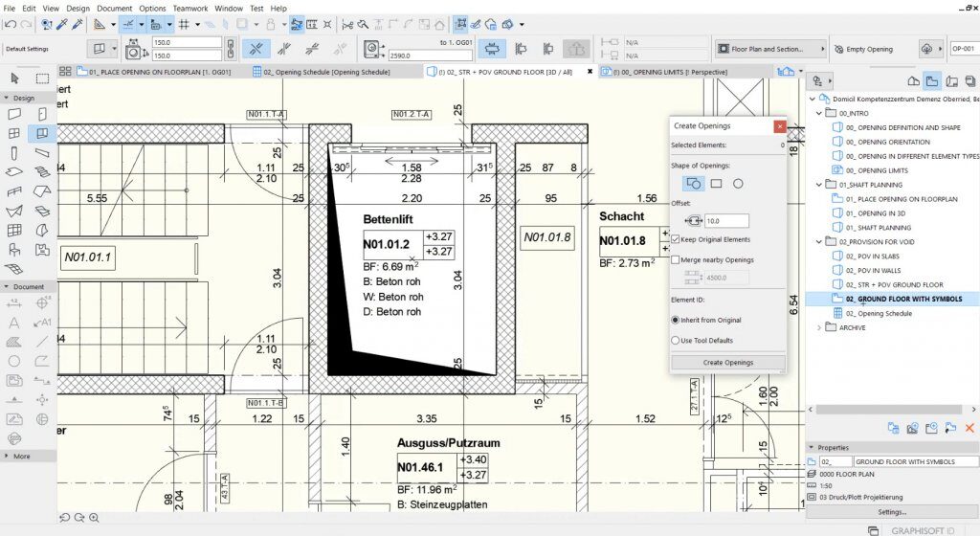Click the Create Openings button

[728, 363]
